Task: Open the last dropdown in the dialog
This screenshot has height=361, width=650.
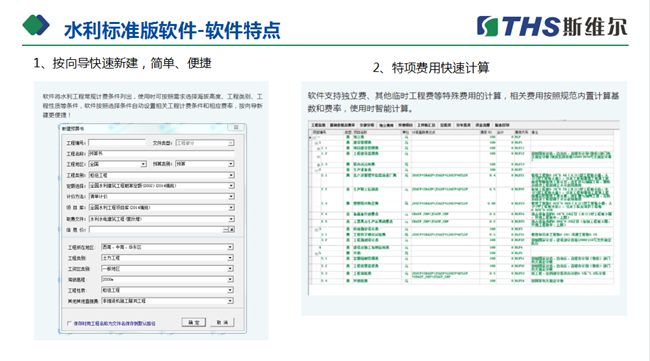Action: point(230,301)
